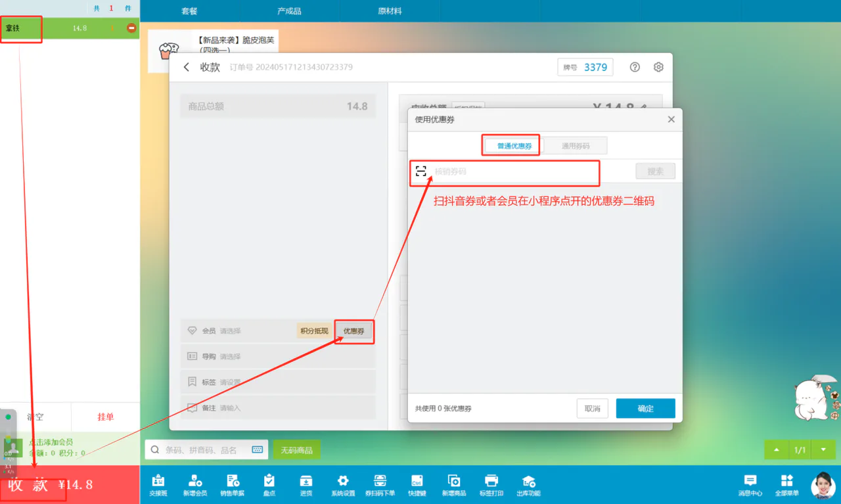
Task: Remove the 拿铁 item with the minus icon
Action: [x=131, y=28]
